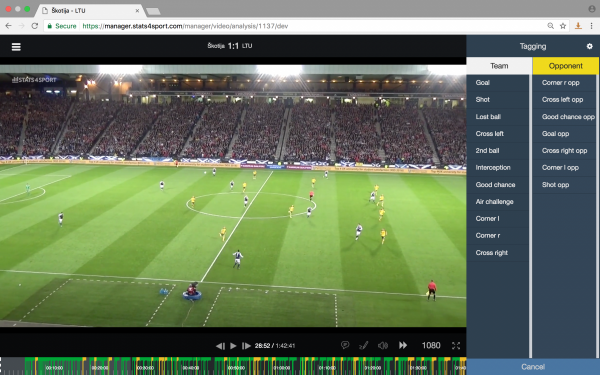Play the match video
Image resolution: width=600 pixels, height=375 pixels.
[x=233, y=346]
